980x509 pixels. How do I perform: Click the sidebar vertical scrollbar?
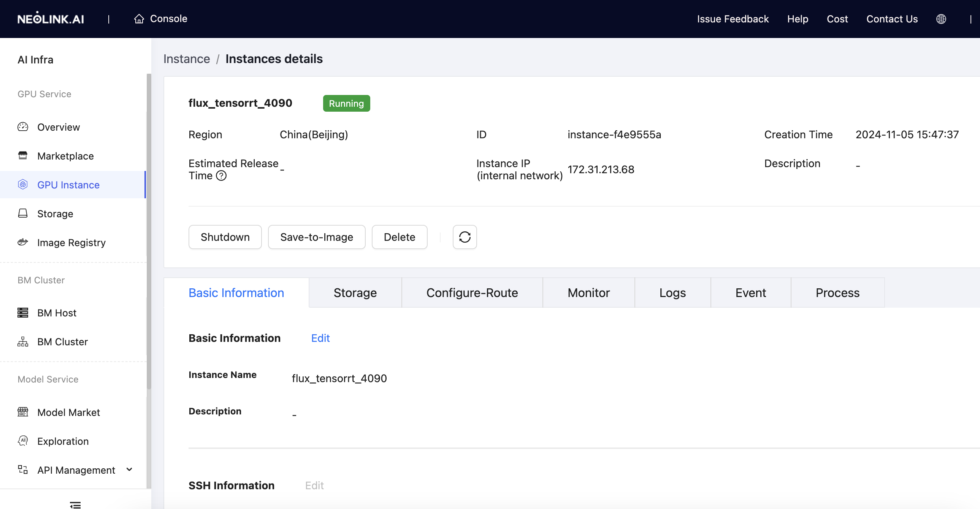click(149, 232)
